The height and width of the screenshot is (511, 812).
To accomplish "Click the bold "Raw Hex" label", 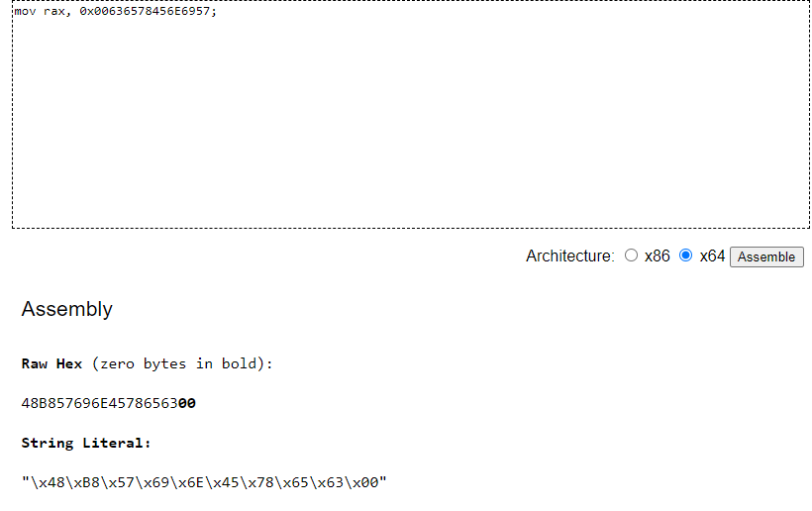I will coord(51,364).
